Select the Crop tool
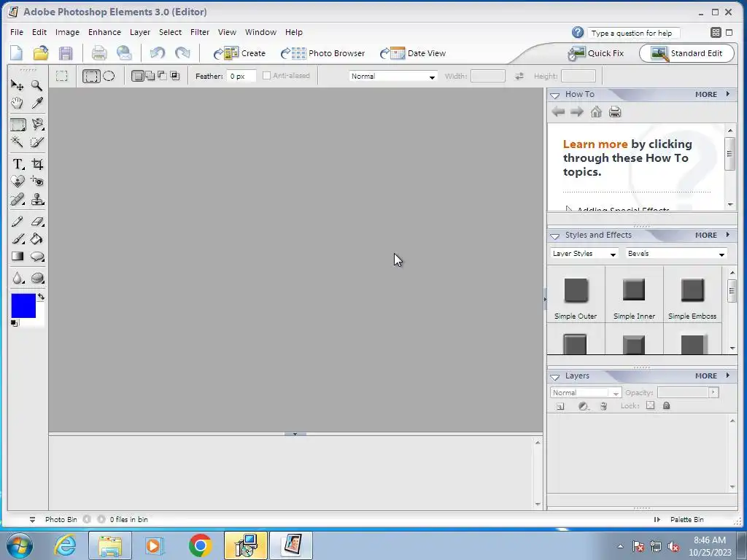The height and width of the screenshot is (560, 747). (x=37, y=164)
